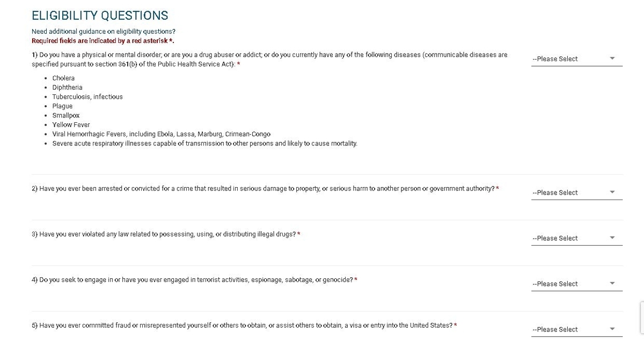Open the Please Select field for physical or mental disorder
644x340 pixels.
pos(577,59)
